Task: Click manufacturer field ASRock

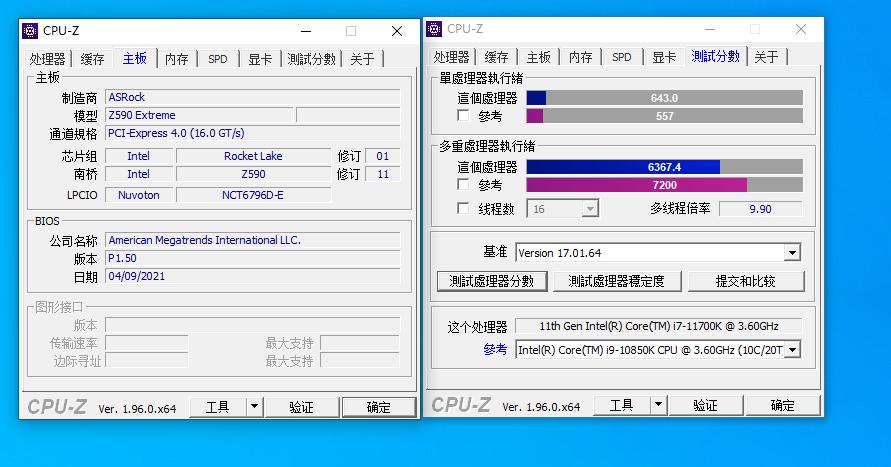Action: (252, 97)
